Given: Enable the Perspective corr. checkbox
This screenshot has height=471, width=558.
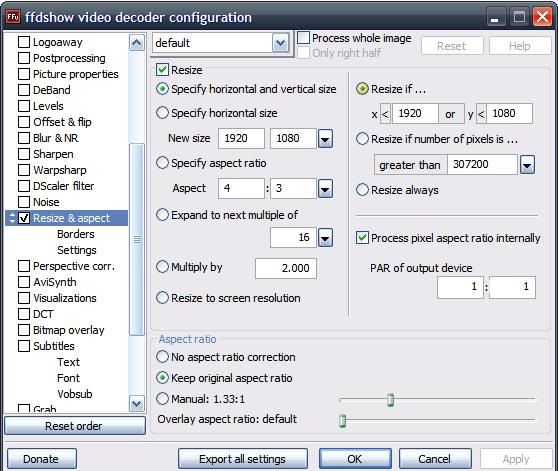Looking at the screenshot, I should (24, 266).
